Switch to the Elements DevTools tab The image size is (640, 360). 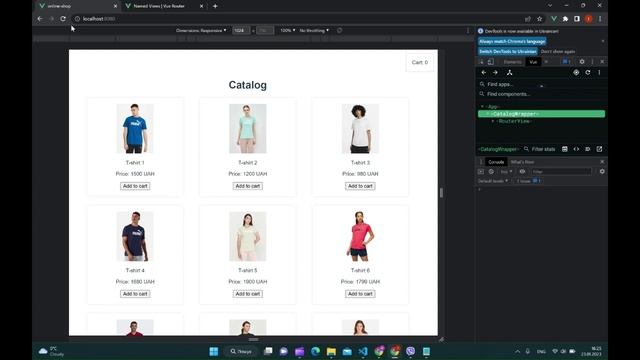click(512, 62)
